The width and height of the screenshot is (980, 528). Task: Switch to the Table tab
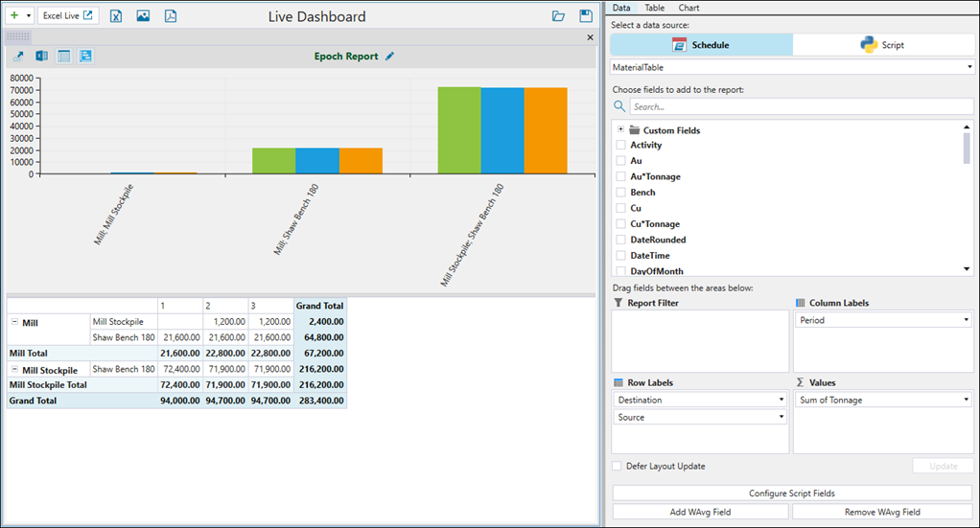654,8
